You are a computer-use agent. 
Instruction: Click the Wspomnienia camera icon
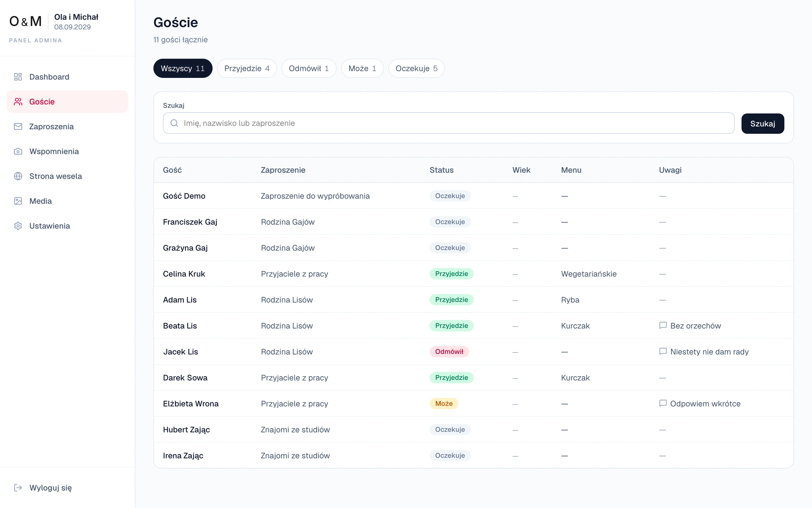click(18, 152)
